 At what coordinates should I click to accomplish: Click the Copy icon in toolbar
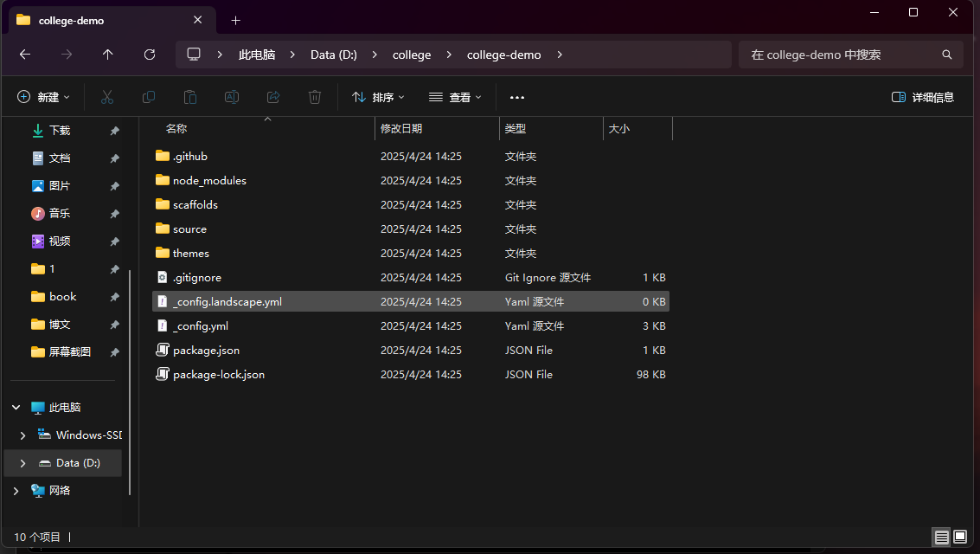click(149, 97)
